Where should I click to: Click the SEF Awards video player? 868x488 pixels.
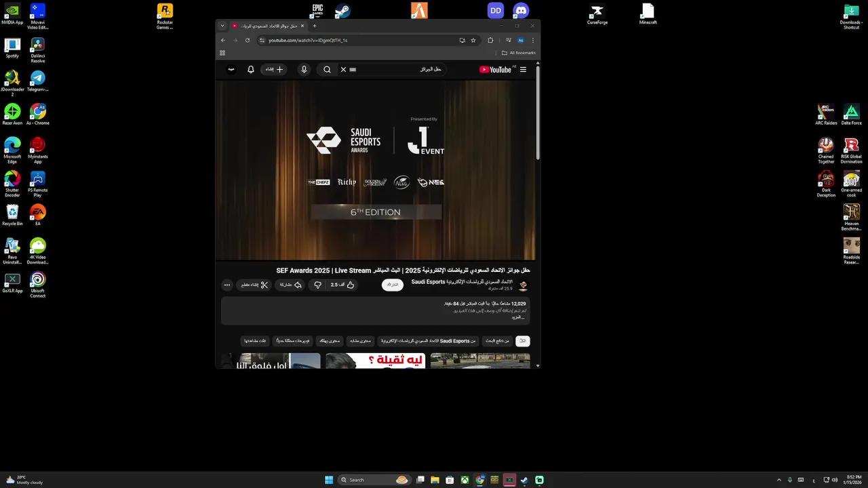(x=375, y=170)
